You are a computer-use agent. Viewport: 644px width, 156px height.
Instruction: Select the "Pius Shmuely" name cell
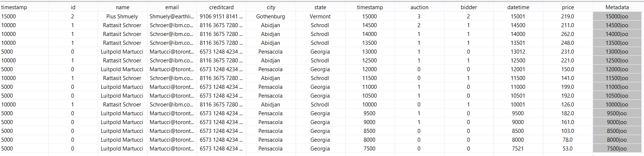pos(122,17)
